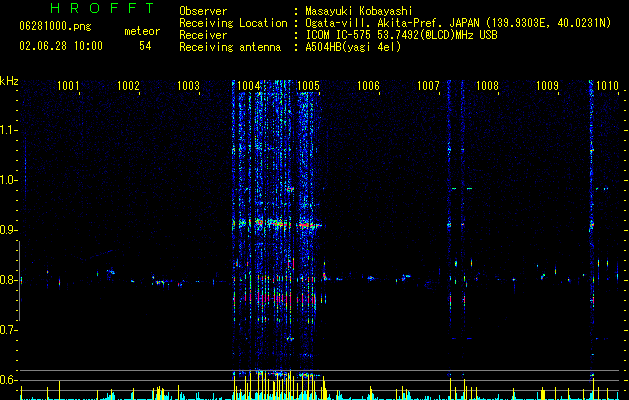Screen dimensions: 629x400
Task: Select observer name Masayuki Kobayashi
Action: click(x=359, y=11)
